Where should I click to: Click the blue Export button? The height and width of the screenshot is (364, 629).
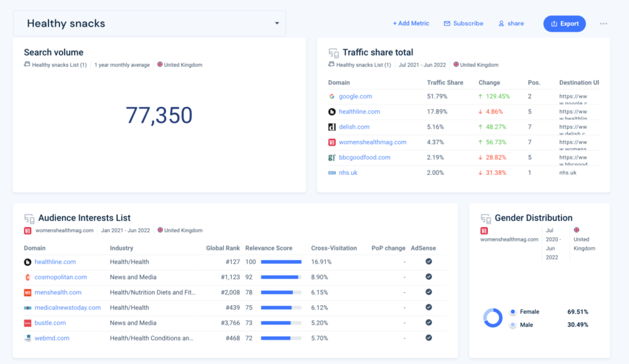click(x=565, y=24)
